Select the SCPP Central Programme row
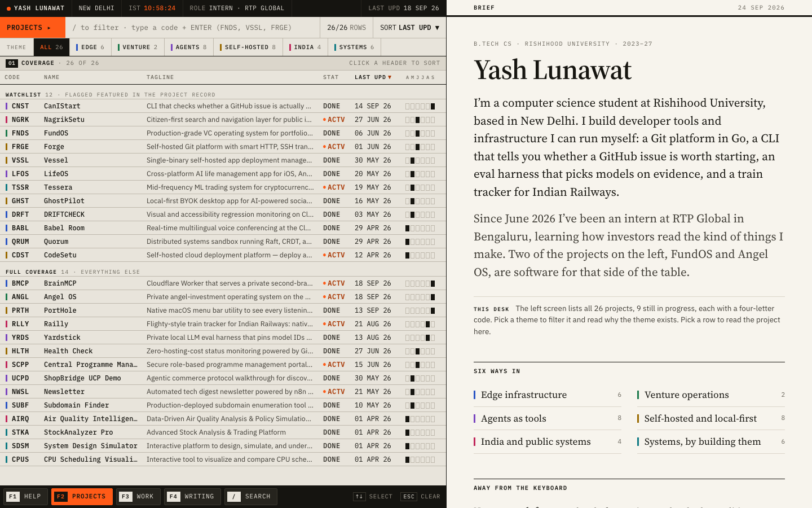This screenshot has width=812, height=508. pyautogui.click(x=223, y=365)
